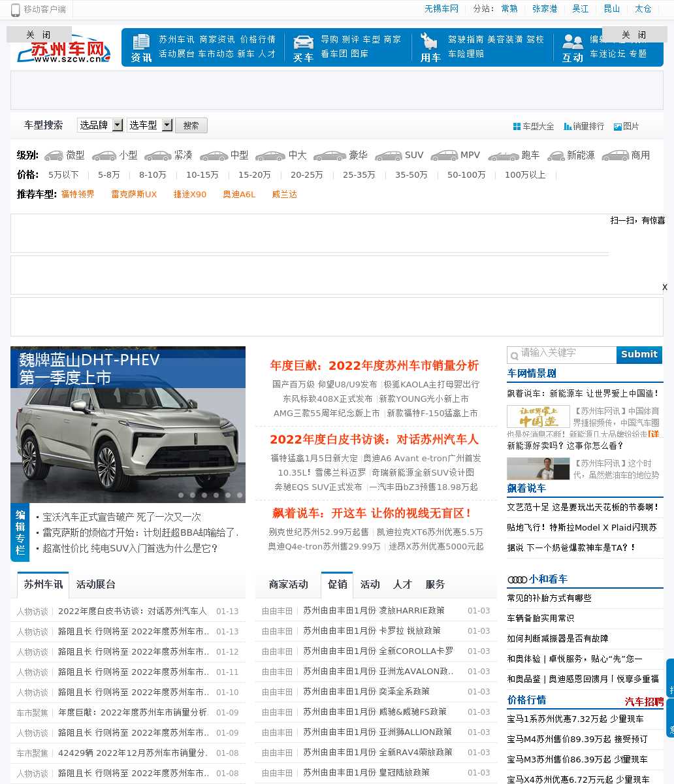674x784 pixels.
Task: Filter by 微型 car class icon
Action: [x=54, y=155]
